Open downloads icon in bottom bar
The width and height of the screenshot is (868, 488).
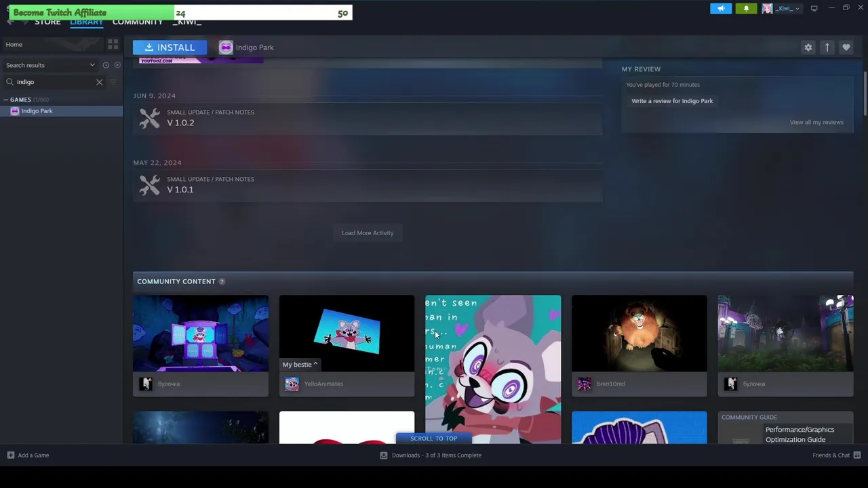384,455
